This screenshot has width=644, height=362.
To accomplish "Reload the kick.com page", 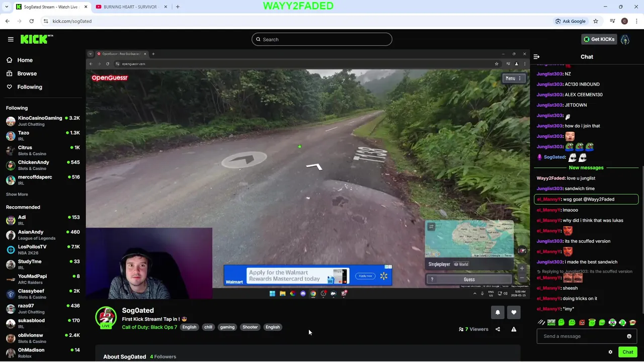I will click(31, 21).
